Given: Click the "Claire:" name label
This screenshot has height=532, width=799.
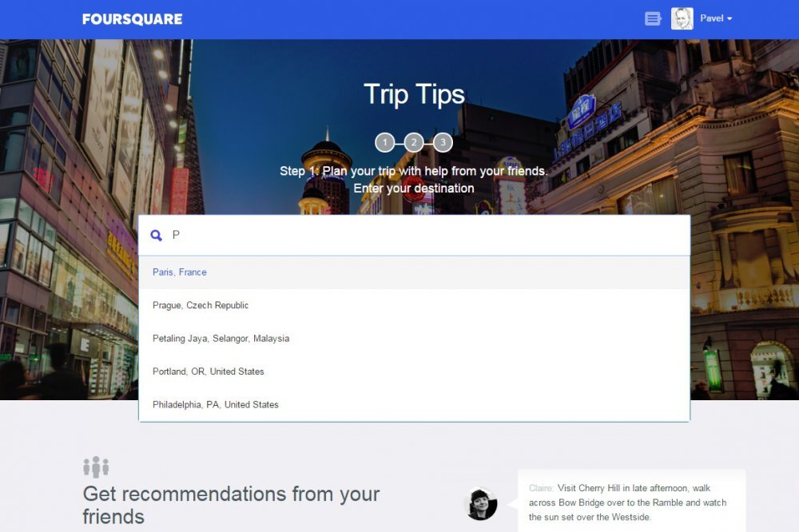Looking at the screenshot, I should pos(540,487).
